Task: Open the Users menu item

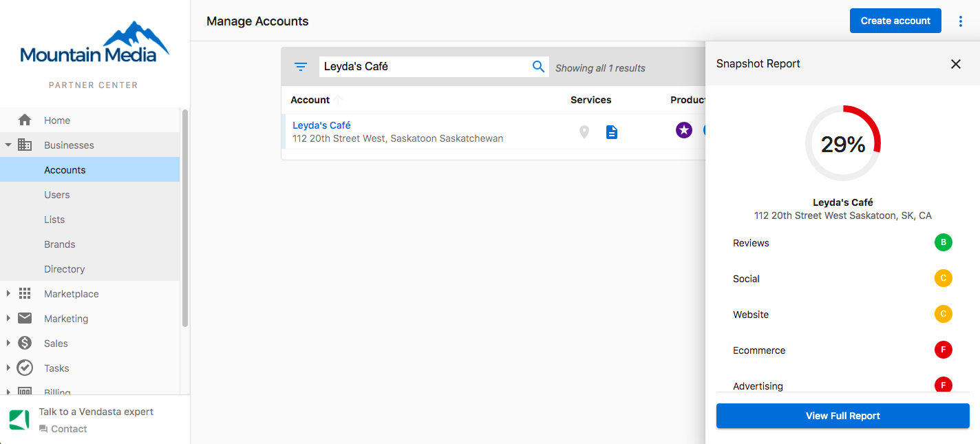Action: tap(89, 194)
